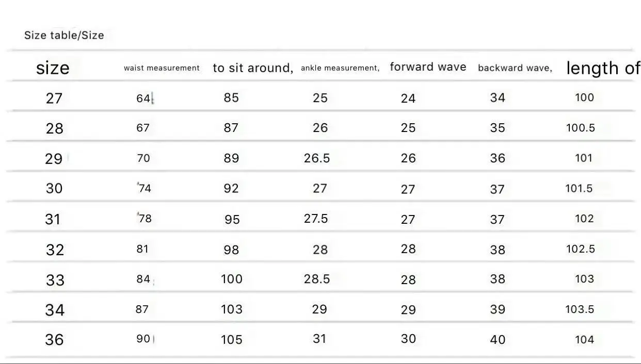Click size 36 row label
Viewport: 641px width, 364px height.
[x=55, y=340]
